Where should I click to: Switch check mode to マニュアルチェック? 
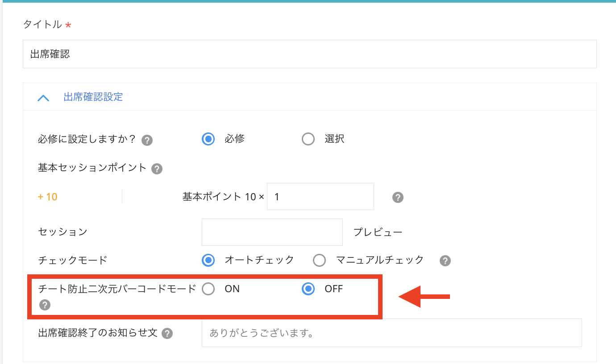319,260
